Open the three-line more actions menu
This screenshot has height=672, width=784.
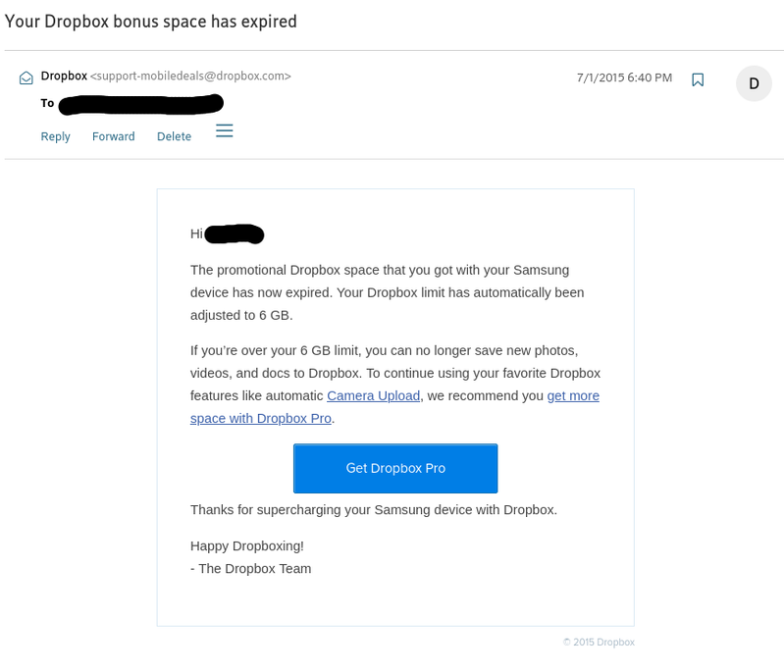[225, 130]
